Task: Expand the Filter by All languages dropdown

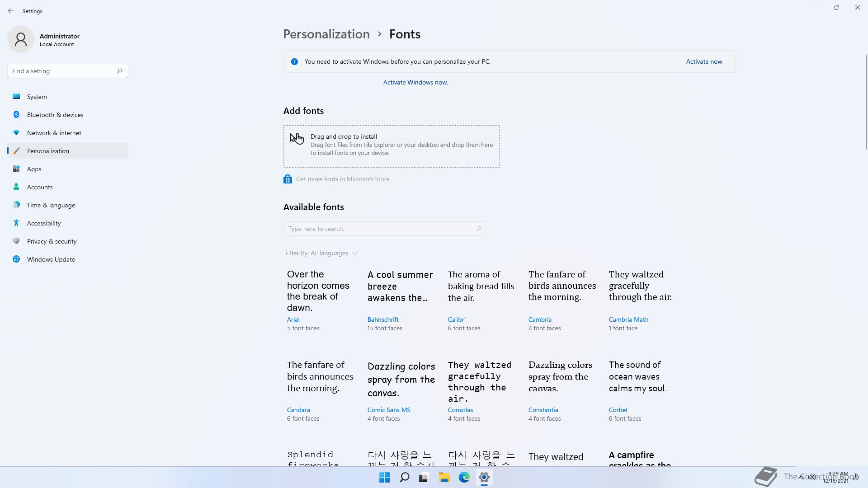Action: click(321, 253)
